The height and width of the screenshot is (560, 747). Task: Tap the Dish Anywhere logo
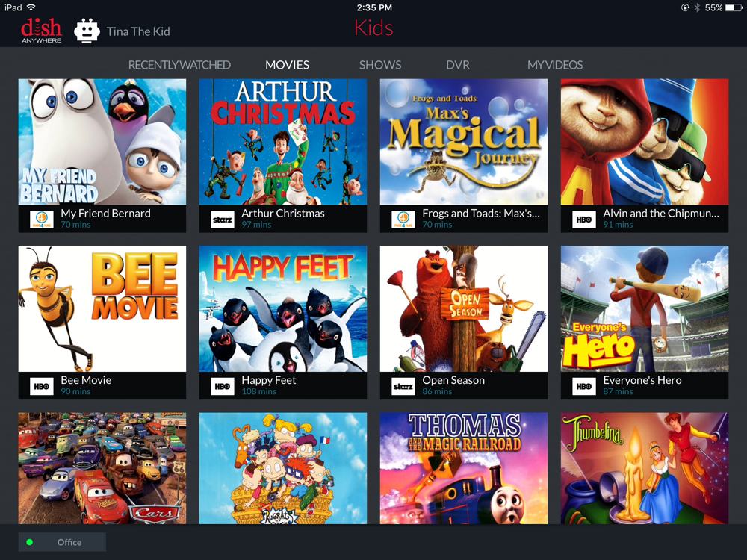[41, 31]
